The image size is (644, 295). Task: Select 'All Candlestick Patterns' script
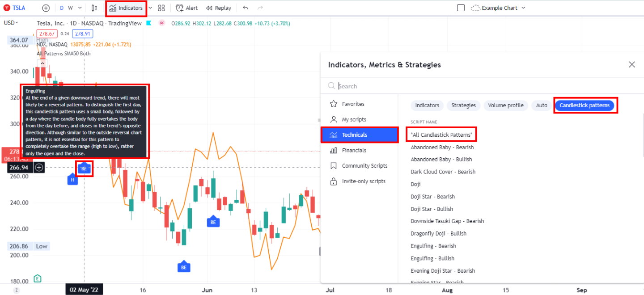tap(441, 134)
